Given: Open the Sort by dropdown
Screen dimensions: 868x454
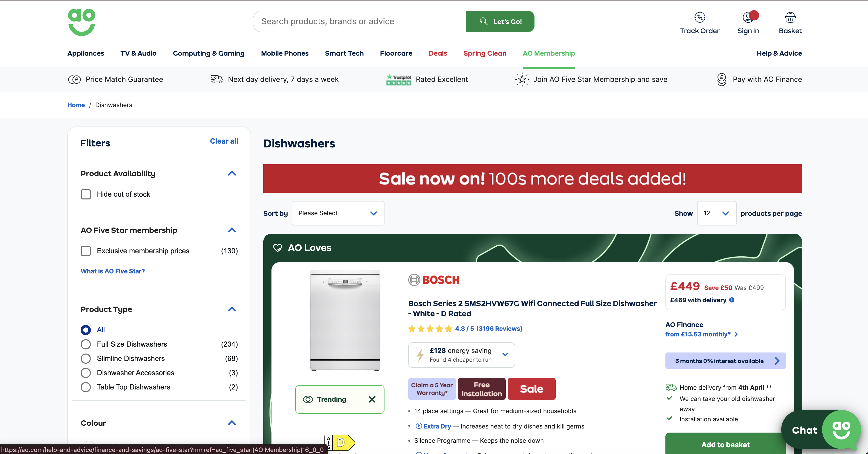Looking at the screenshot, I should 338,213.
